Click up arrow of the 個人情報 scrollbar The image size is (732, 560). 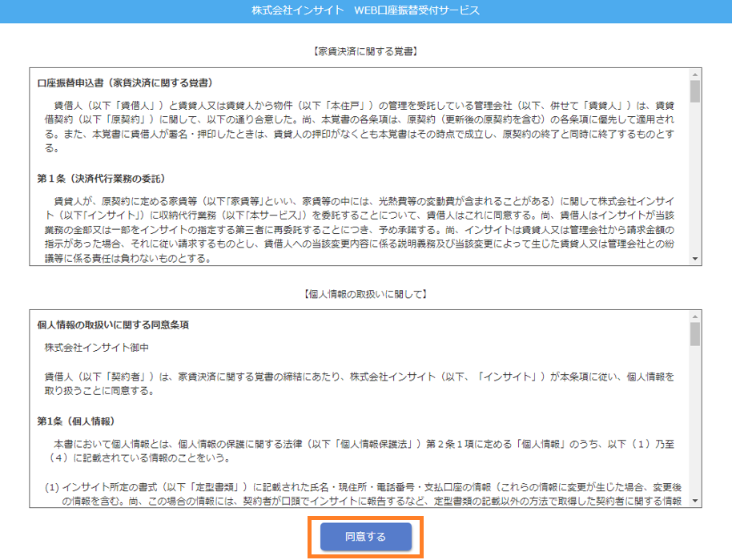[x=694, y=316]
